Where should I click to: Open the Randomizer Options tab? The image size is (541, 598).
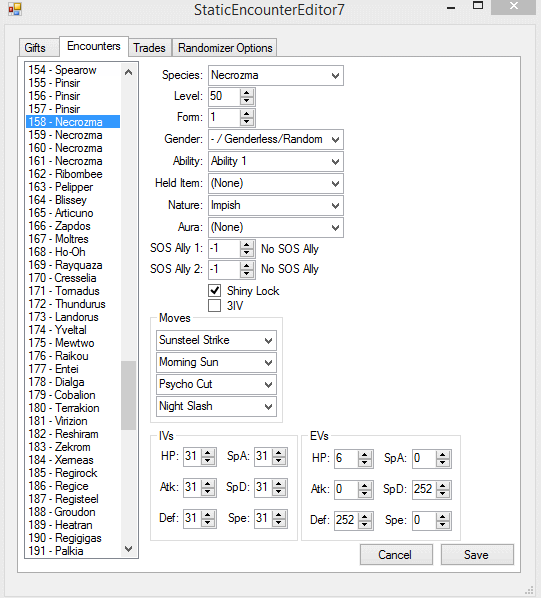click(x=225, y=48)
